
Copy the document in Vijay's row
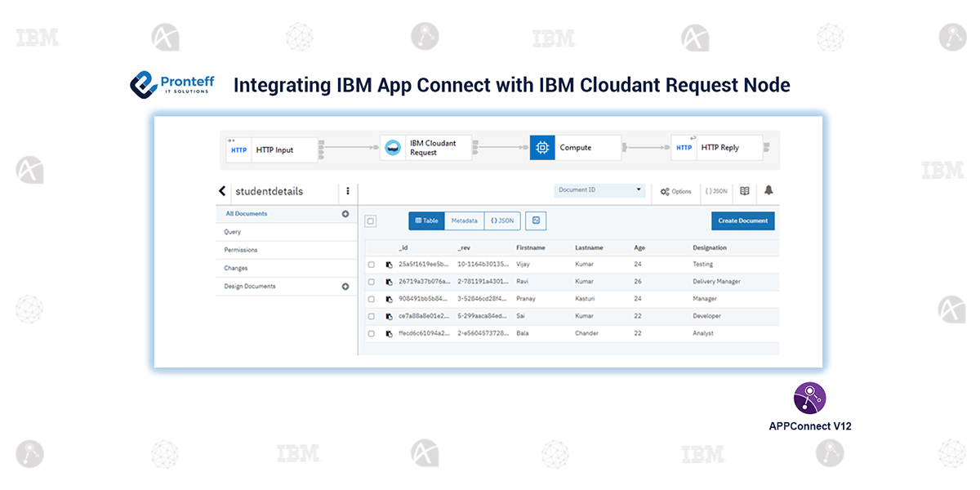tap(390, 265)
